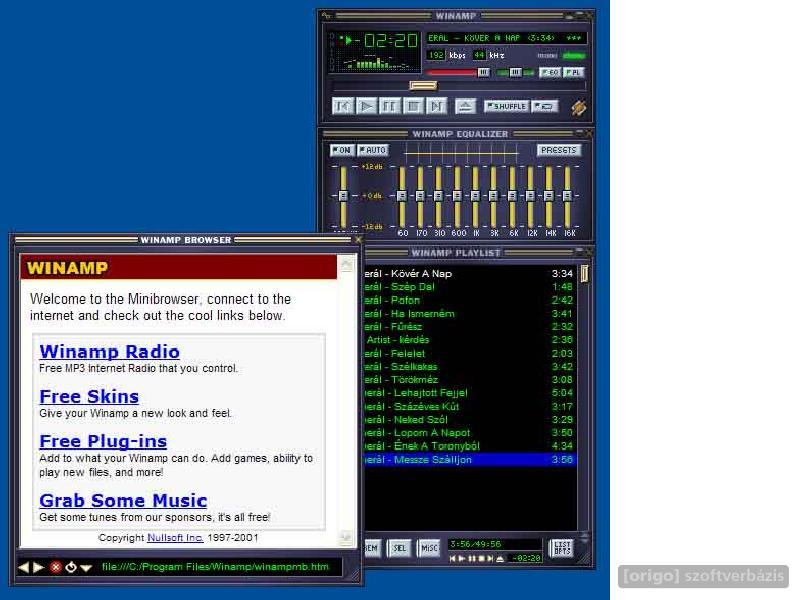This screenshot has height=600, width=800.
Task: Stop page loading in the Winamp Browser
Action: click(x=56, y=567)
